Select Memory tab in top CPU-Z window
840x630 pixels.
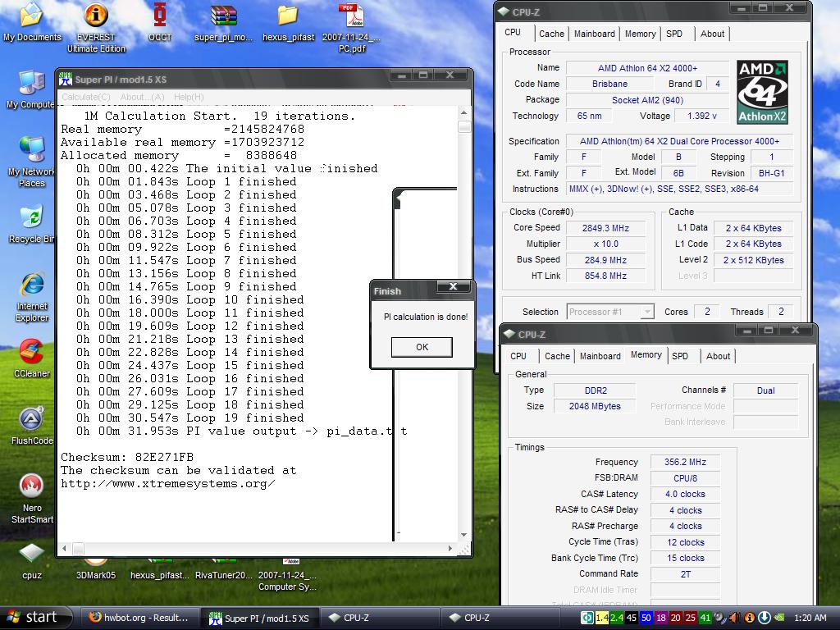[640, 34]
